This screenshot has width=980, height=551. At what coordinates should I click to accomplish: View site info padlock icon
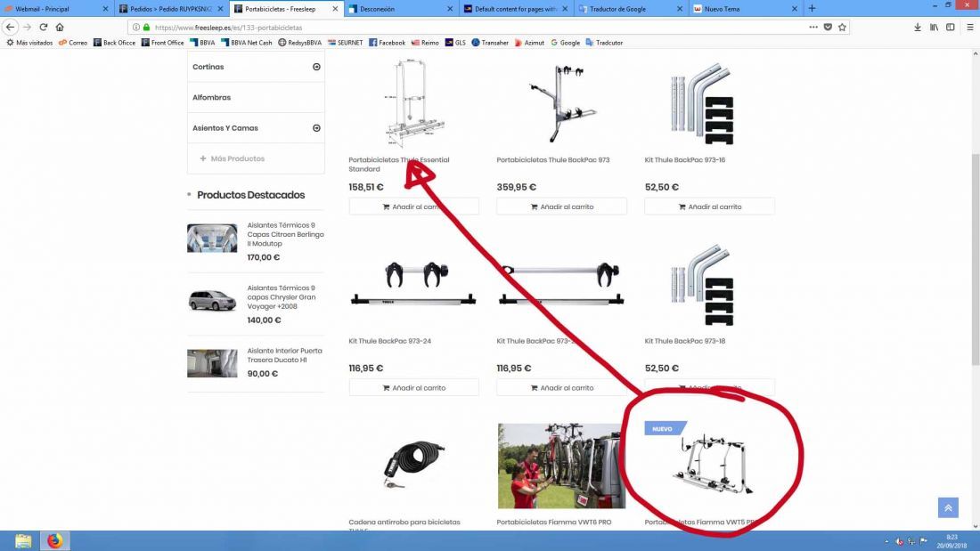[x=146, y=28]
